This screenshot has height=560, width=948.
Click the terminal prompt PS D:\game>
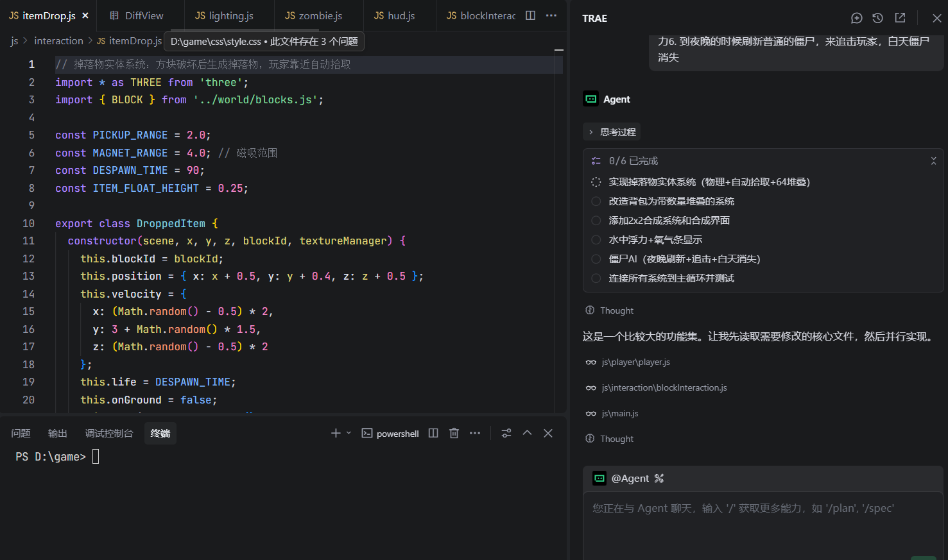pyautogui.click(x=51, y=457)
